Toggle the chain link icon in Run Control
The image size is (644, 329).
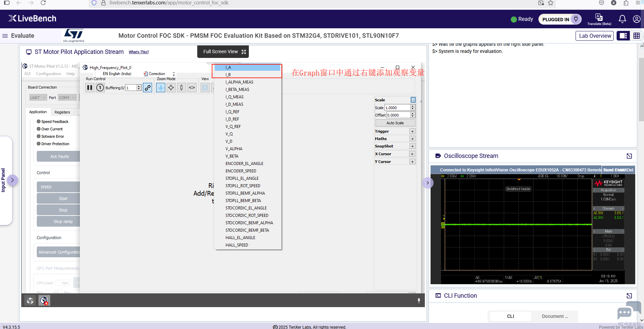148,88
